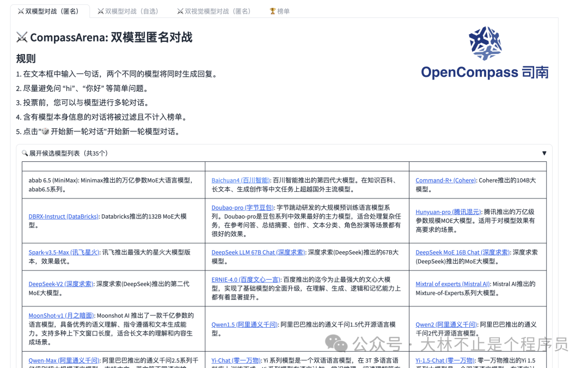Open the Qwen-Max (阿里通义千问) link
The width and height of the screenshot is (588, 368).
[x=64, y=360]
